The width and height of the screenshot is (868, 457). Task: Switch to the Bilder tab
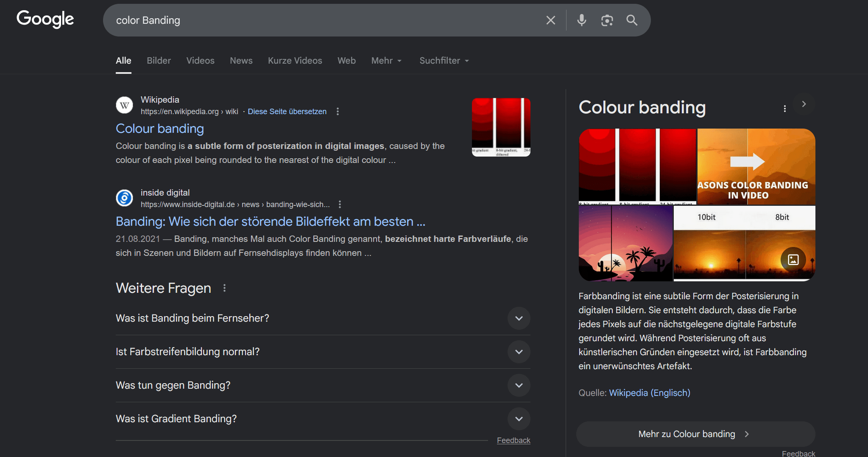point(159,61)
